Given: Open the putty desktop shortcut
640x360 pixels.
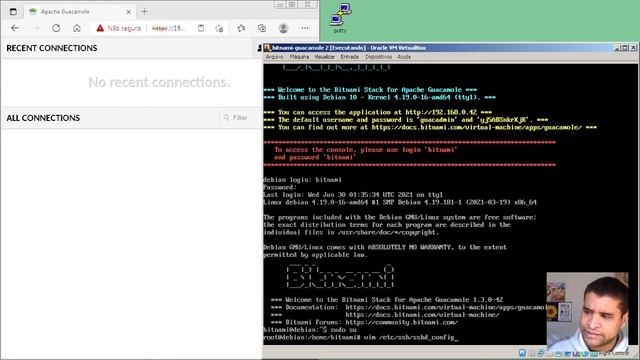Looking at the screenshot, I should [x=340, y=19].
